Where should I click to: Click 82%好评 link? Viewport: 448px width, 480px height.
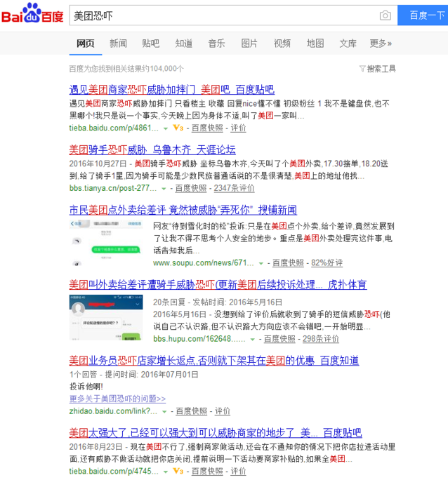coord(327,262)
